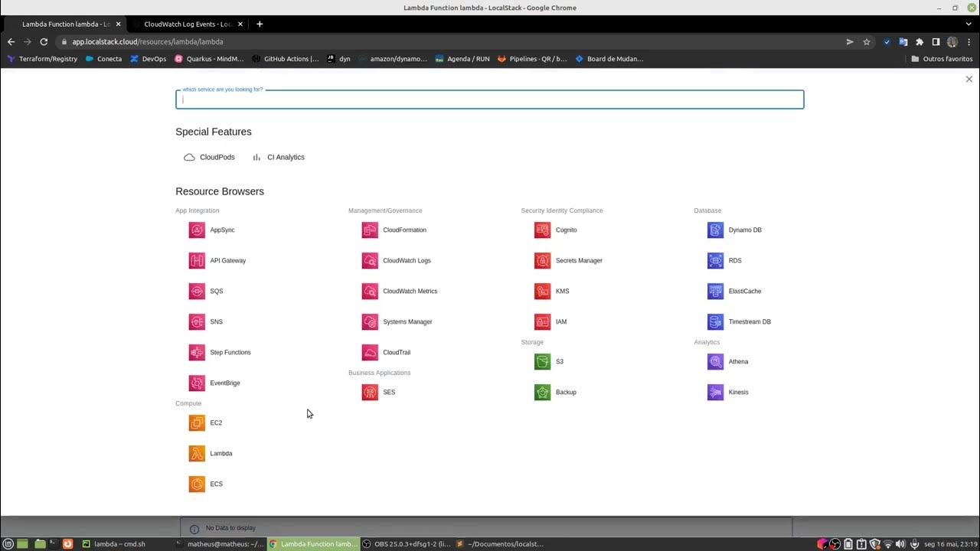Open the system menu launcher icon
The width and height of the screenshot is (980, 551).
[x=8, y=544]
